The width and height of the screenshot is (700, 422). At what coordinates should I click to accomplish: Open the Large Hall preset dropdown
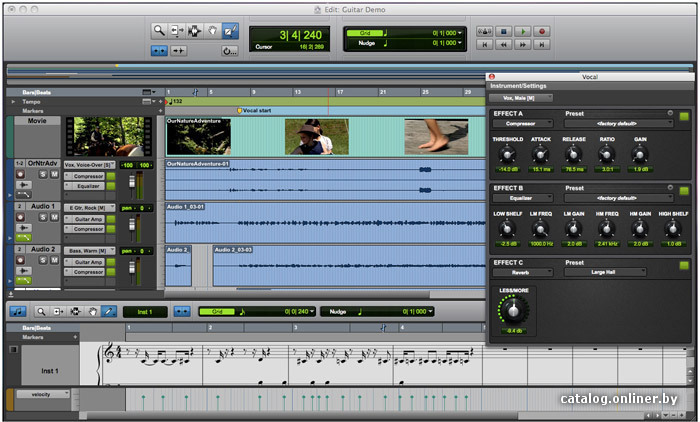[x=605, y=272]
